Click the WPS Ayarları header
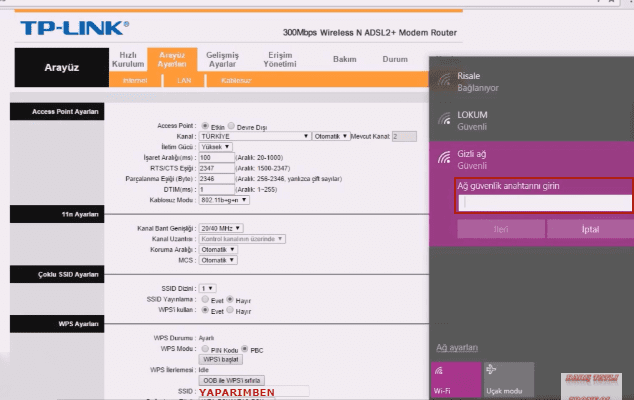Image resolution: width=634 pixels, height=400 pixels. (57, 324)
